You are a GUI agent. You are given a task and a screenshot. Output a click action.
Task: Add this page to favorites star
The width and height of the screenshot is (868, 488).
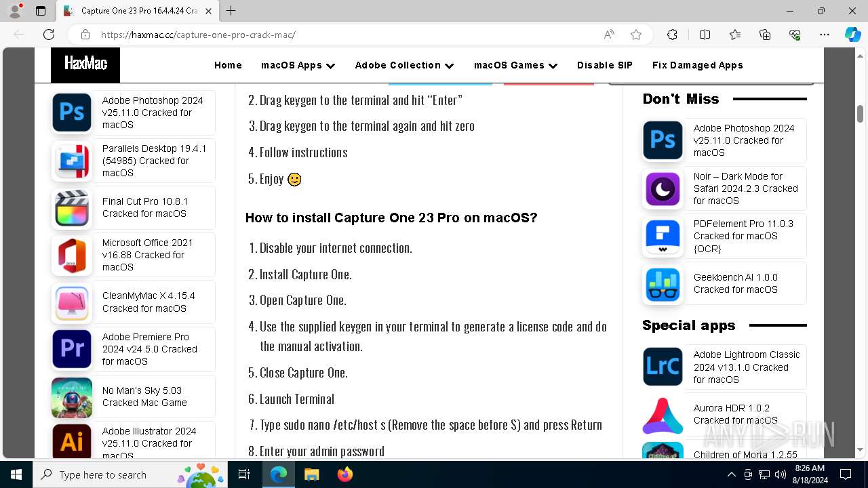click(635, 35)
